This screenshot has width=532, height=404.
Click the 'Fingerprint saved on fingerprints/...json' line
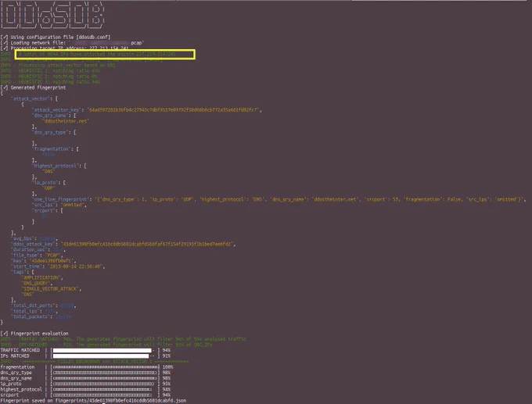click(x=93, y=400)
